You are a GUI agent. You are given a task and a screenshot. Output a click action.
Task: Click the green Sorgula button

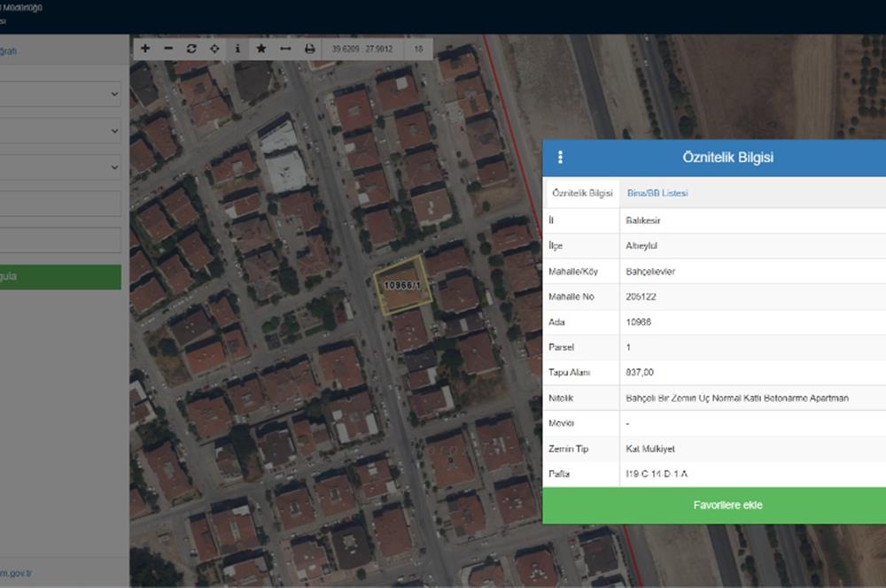[x=60, y=276]
